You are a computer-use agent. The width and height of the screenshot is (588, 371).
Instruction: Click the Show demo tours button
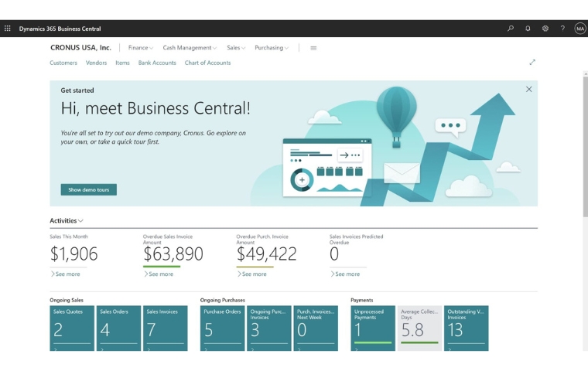[x=88, y=189]
